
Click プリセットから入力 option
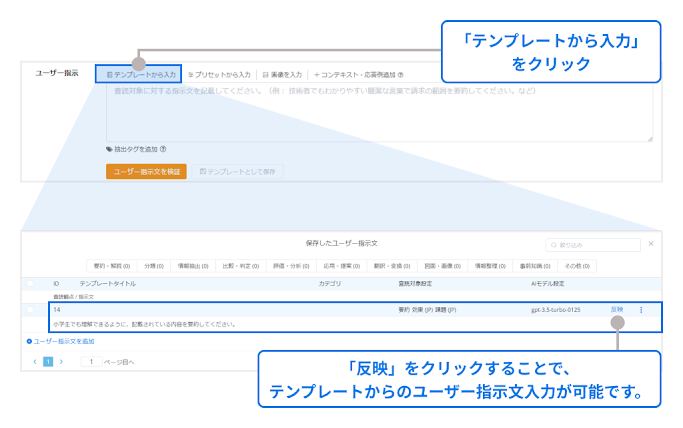tap(219, 74)
